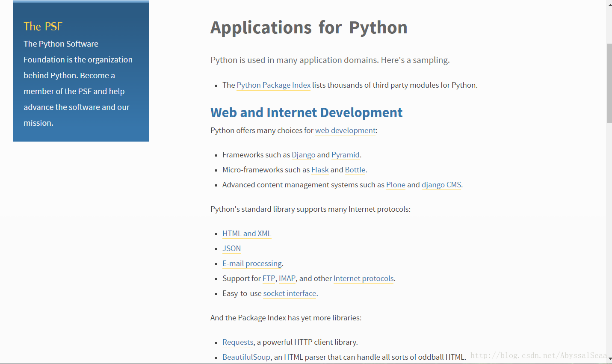
Task: Click the IMAP protocol link
Action: coord(287,278)
